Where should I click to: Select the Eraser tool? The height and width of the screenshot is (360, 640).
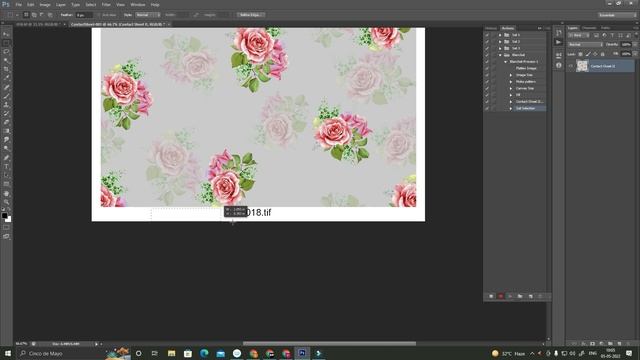click(6, 122)
